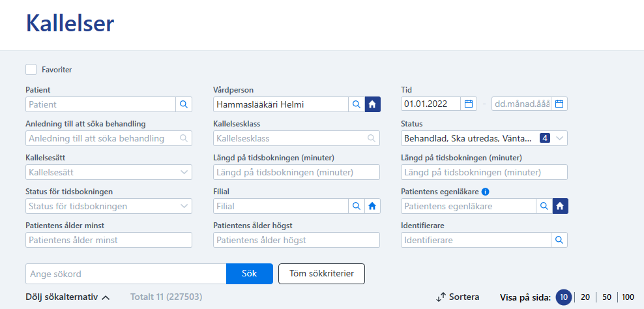Focus the Längd på tidsbokningen field below Status
This screenshot has height=309, width=644.
point(484,172)
